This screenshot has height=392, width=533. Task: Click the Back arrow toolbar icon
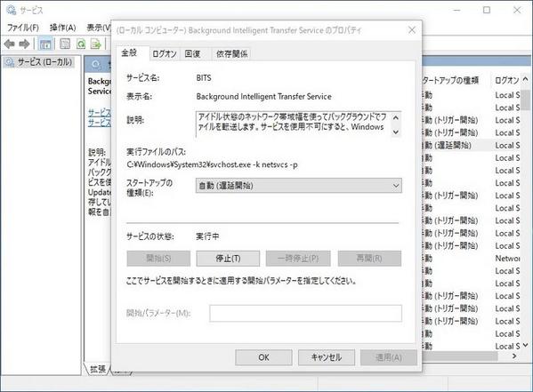9,44
